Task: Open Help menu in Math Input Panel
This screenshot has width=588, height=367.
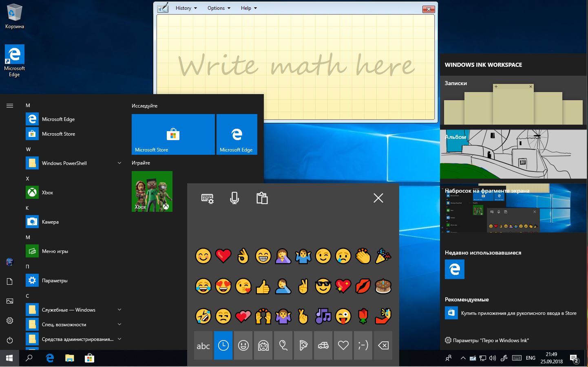Action: (x=249, y=8)
